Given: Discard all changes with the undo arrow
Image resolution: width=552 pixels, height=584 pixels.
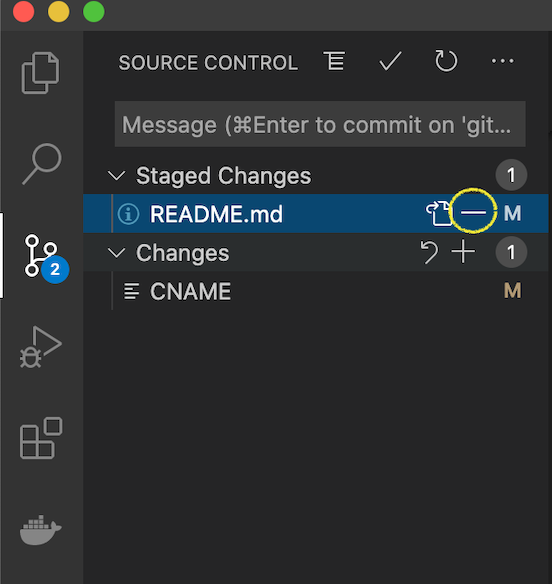Looking at the screenshot, I should point(429,252).
